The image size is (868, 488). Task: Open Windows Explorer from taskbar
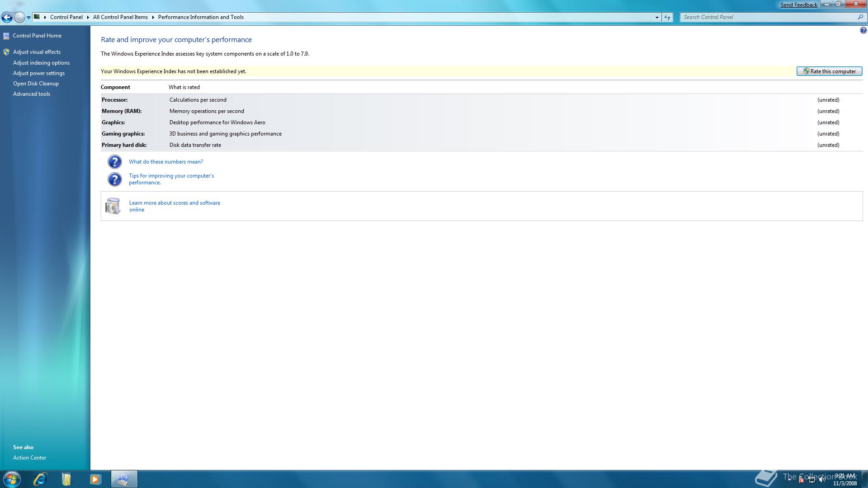(66, 479)
